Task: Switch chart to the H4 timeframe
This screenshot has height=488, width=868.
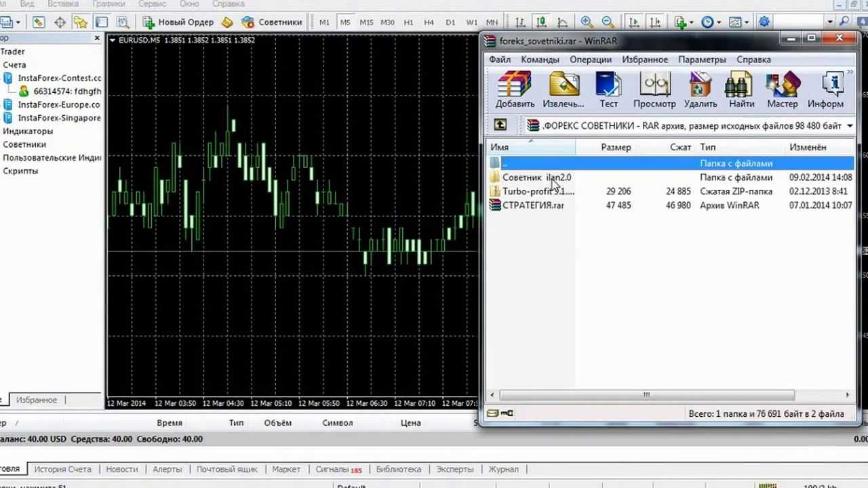Action: click(x=429, y=22)
